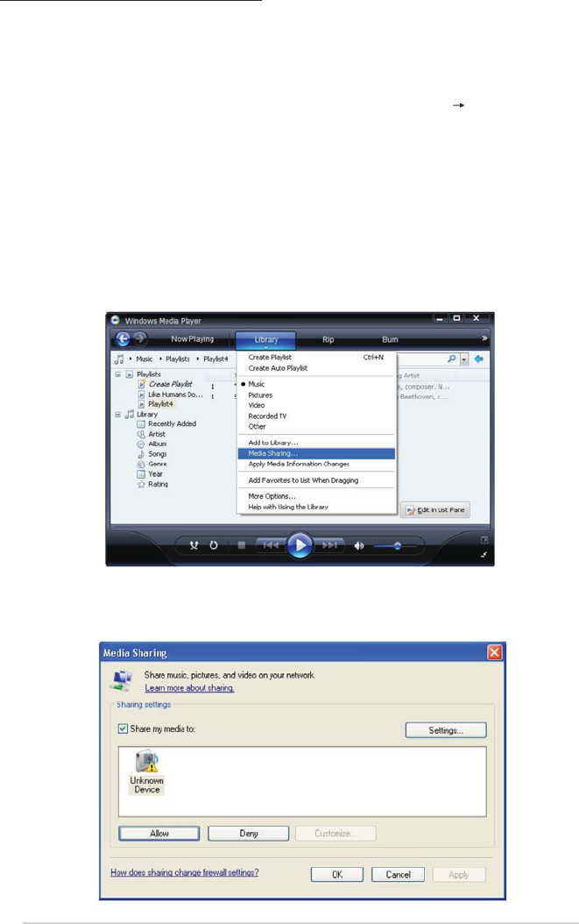
Task: Choose Create Playlist from the menu
Action: pyautogui.click(x=315, y=357)
